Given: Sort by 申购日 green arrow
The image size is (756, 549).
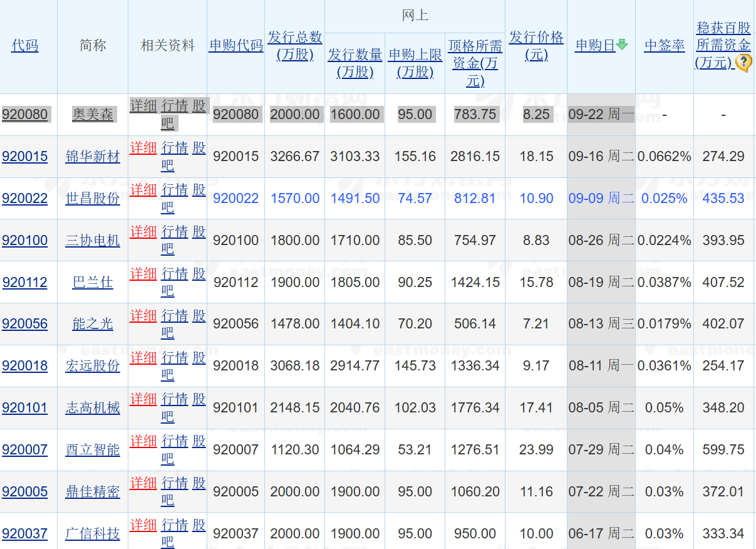Looking at the screenshot, I should point(621,44).
